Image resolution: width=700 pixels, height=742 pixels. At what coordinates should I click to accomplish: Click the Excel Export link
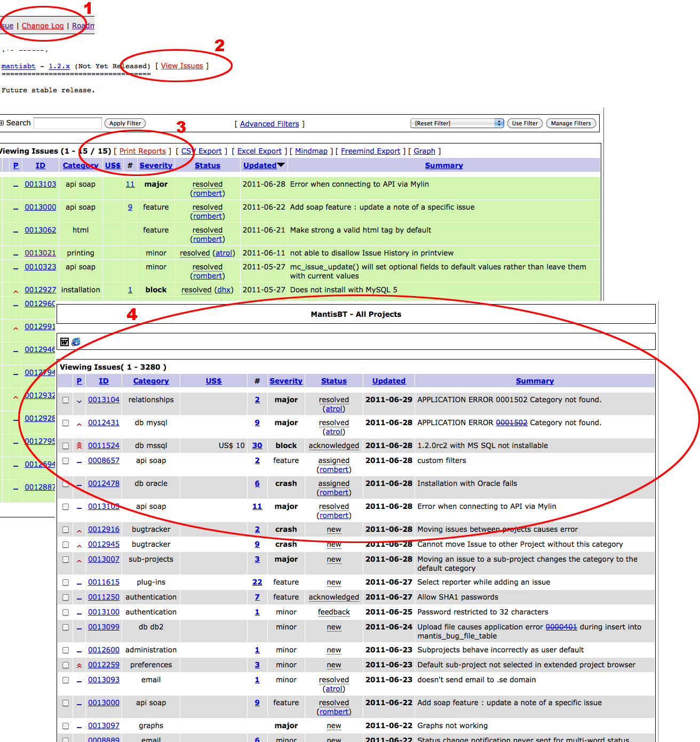click(259, 151)
